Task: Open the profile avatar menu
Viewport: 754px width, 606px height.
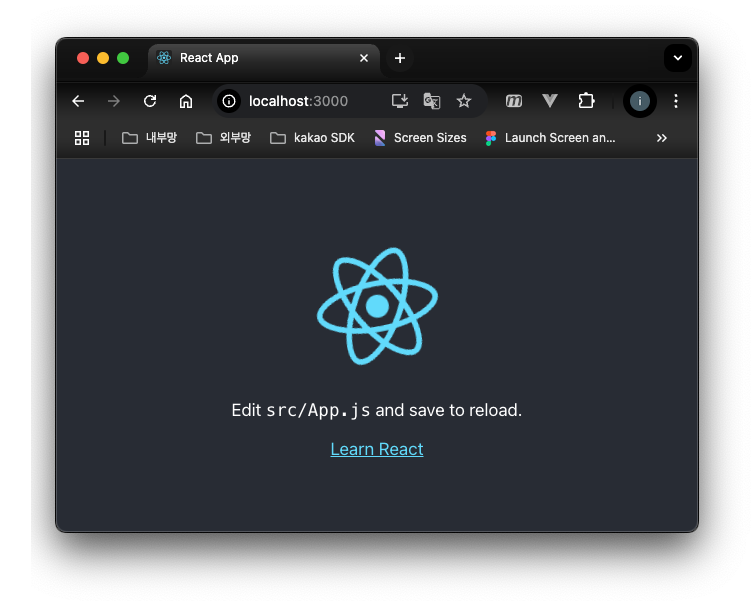Action: [640, 101]
